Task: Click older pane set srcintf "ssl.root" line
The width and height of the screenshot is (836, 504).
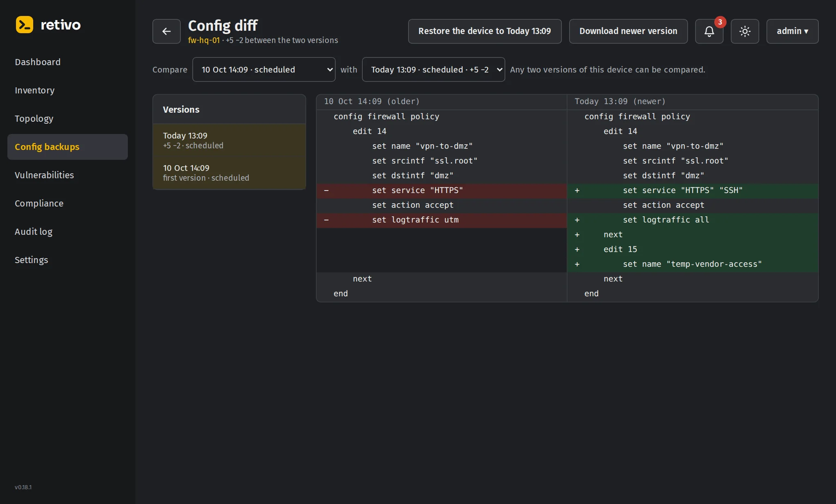Action: [x=441, y=161]
